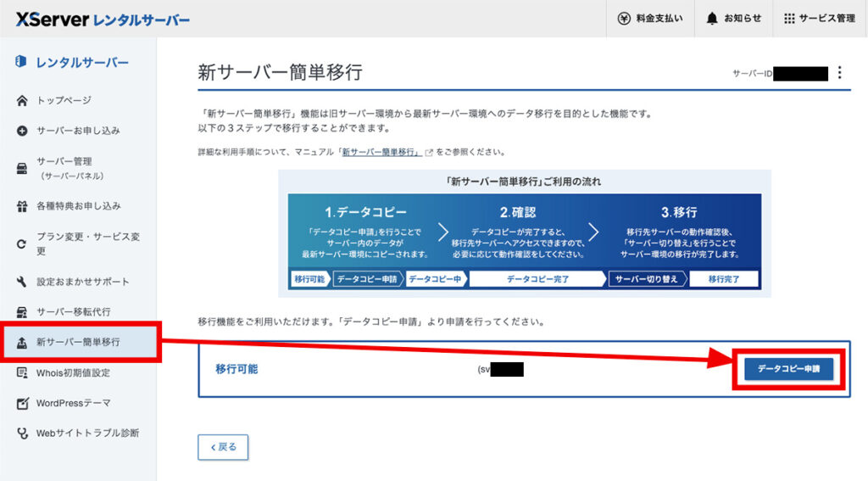The height and width of the screenshot is (481, 868).
Task: Click the plus icon for サーバーお申し込み
Action: point(21,131)
